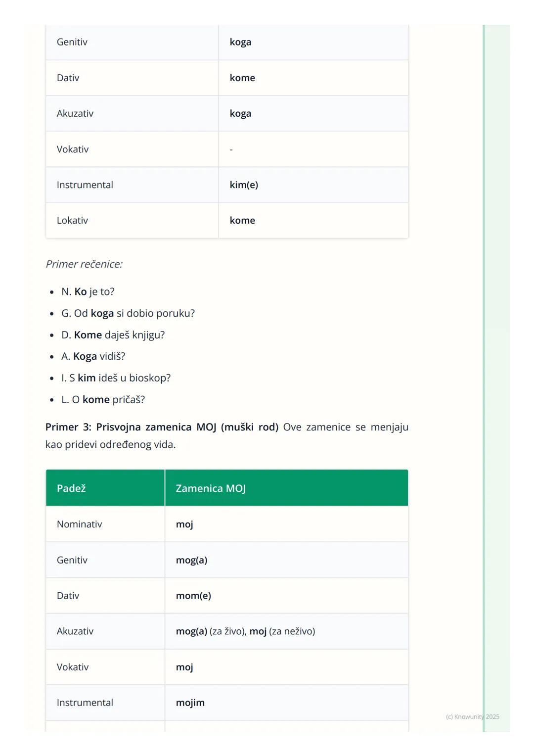
Task: Select the "Nominativ" row label
Action: (x=80, y=524)
